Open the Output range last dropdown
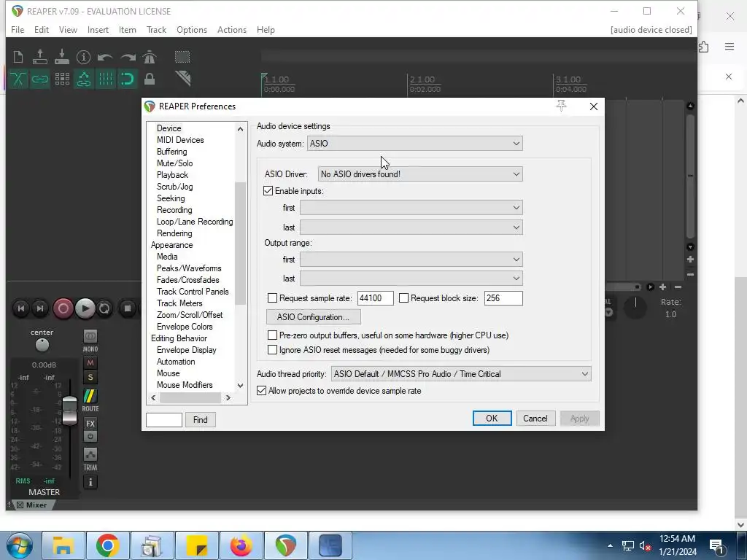 (411, 279)
